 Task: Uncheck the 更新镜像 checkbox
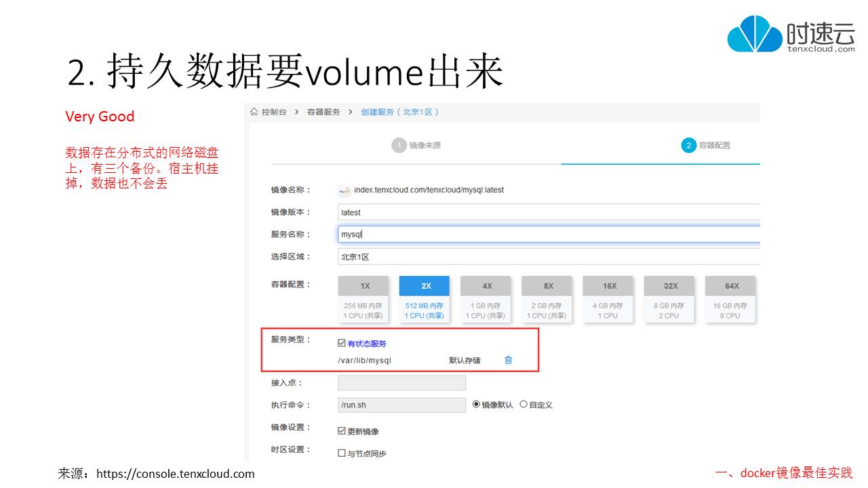340,430
